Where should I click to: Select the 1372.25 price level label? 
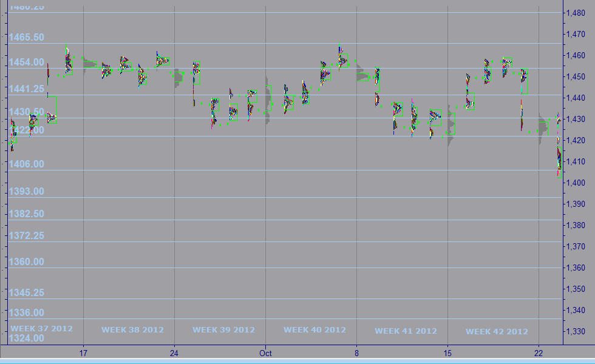[x=26, y=236]
